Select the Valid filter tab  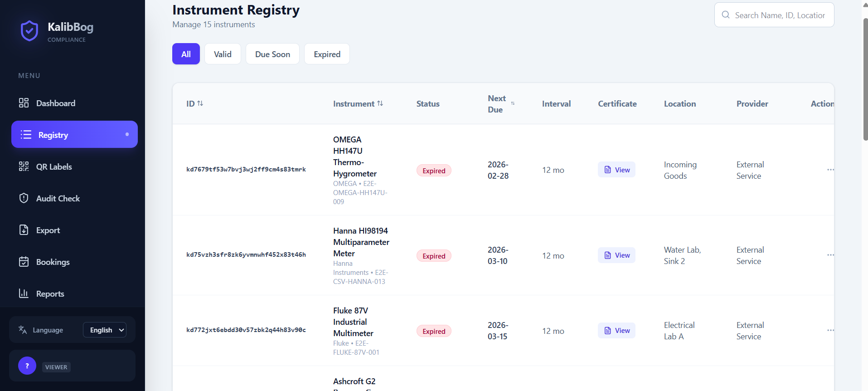(x=223, y=54)
